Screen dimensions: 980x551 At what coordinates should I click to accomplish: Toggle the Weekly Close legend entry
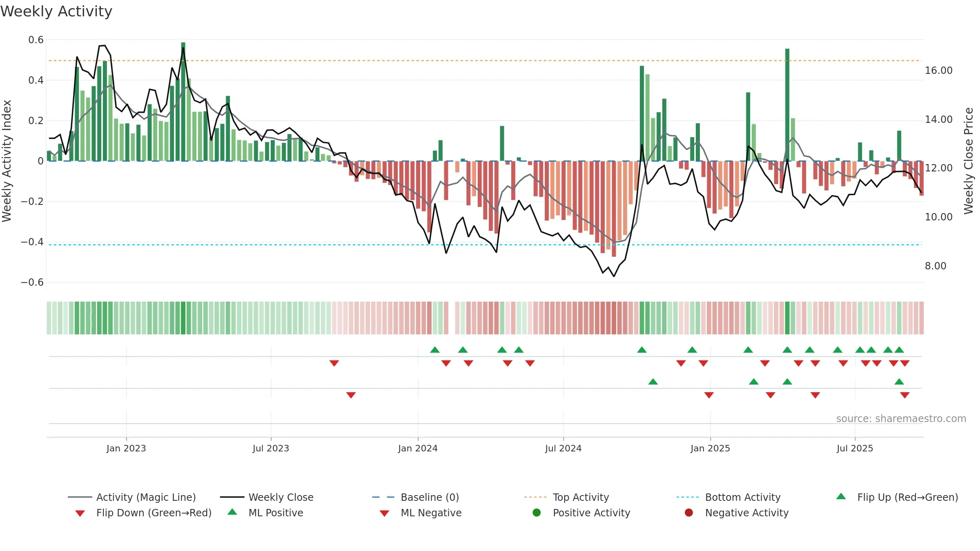point(267,497)
